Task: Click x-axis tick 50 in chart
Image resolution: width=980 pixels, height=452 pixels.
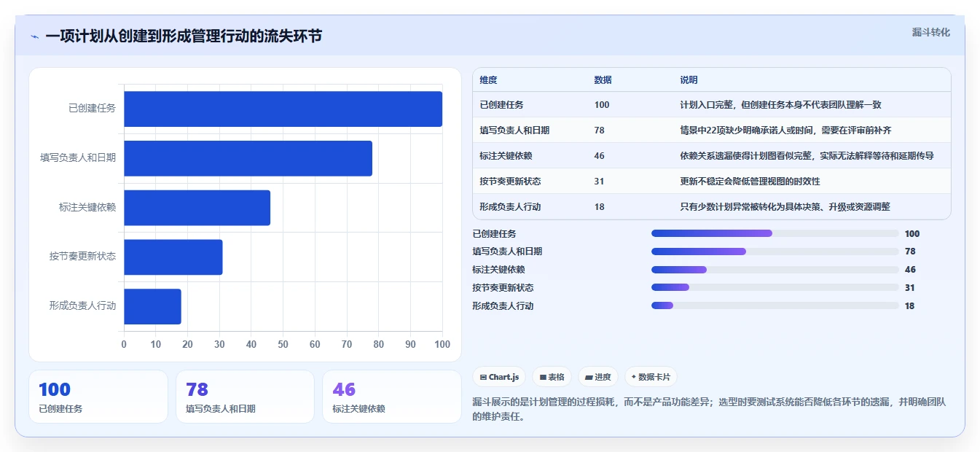Action: coord(283,344)
